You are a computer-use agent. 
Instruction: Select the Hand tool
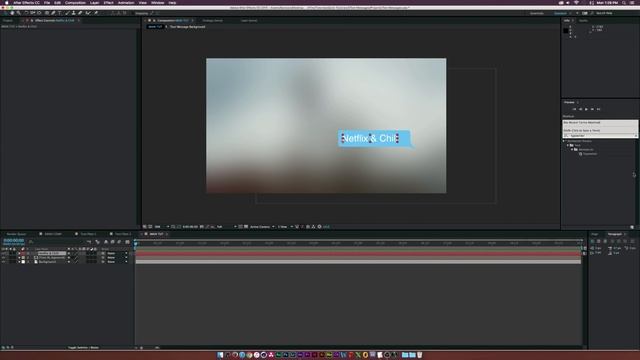coord(12,13)
